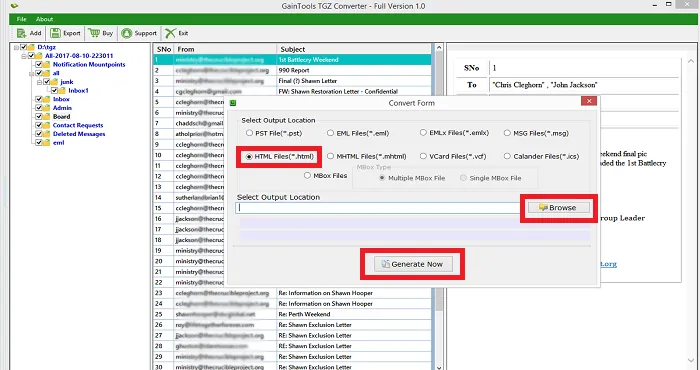Collapse the junk folder node

(x=40, y=82)
